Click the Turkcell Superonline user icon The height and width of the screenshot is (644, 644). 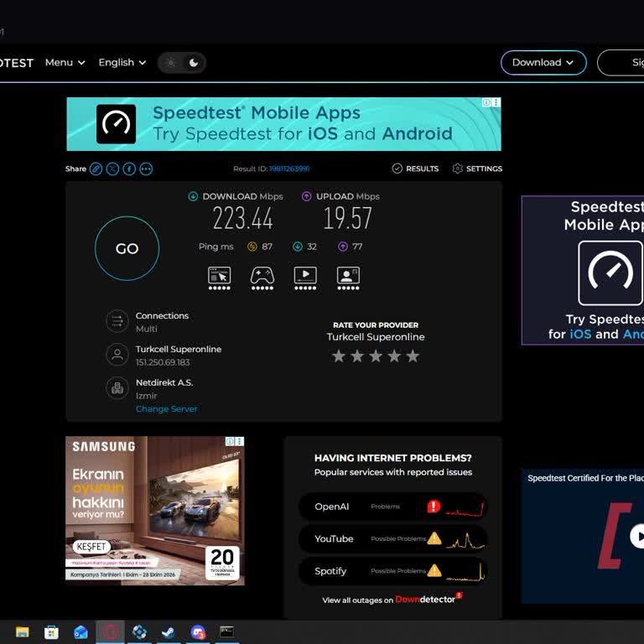[x=117, y=355]
